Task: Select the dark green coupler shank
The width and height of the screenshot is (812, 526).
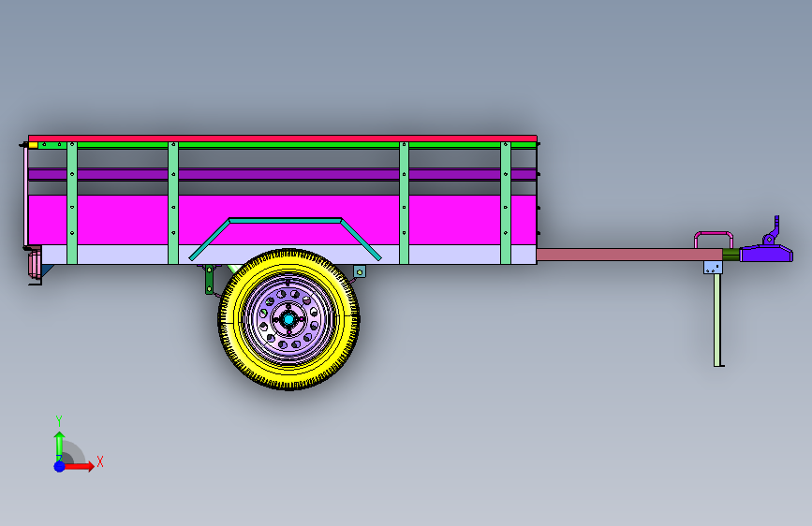Action: (x=731, y=255)
